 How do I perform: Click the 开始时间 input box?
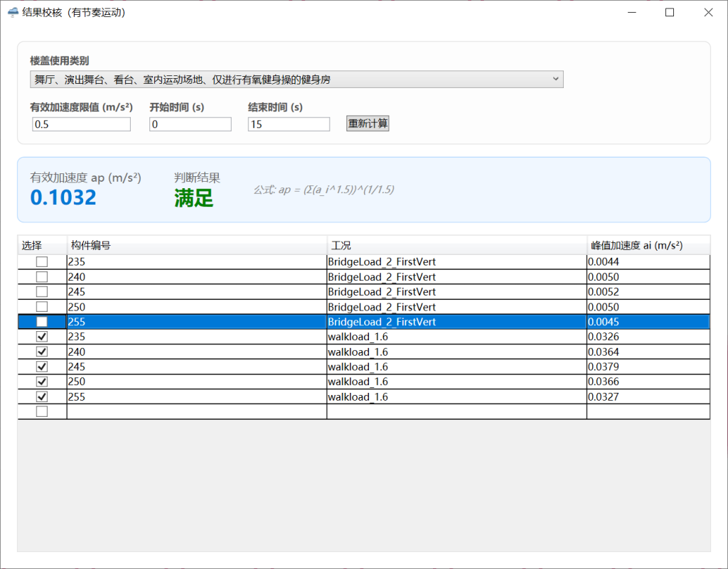190,124
